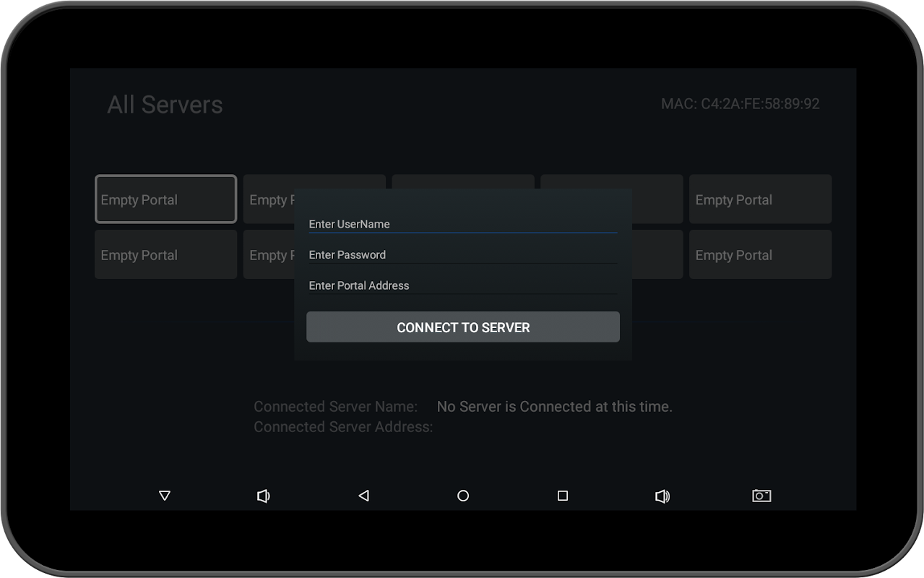Take a screenshot with the camera icon
Image resolution: width=924 pixels, height=578 pixels.
pyautogui.click(x=761, y=496)
